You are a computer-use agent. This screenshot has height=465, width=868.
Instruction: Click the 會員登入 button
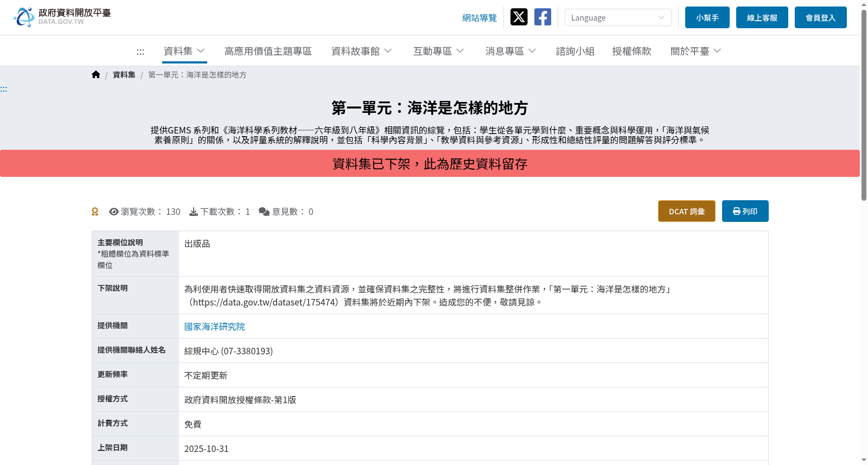(x=821, y=17)
